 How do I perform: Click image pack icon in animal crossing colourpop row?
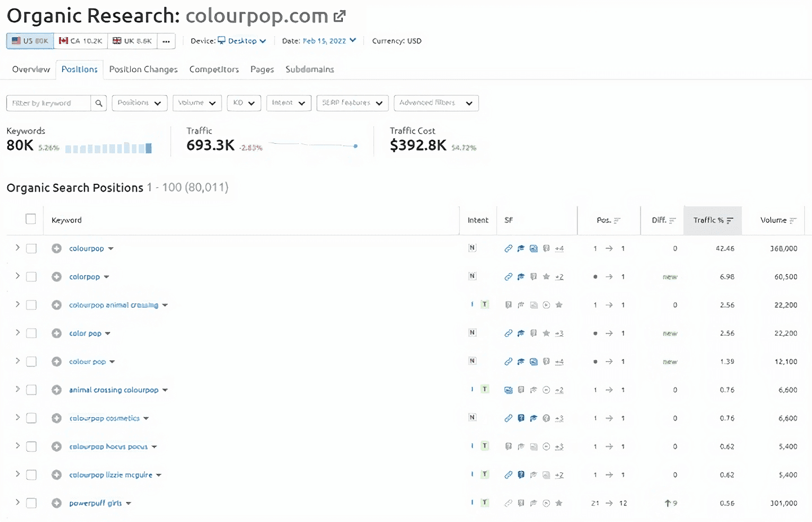pyautogui.click(x=508, y=390)
